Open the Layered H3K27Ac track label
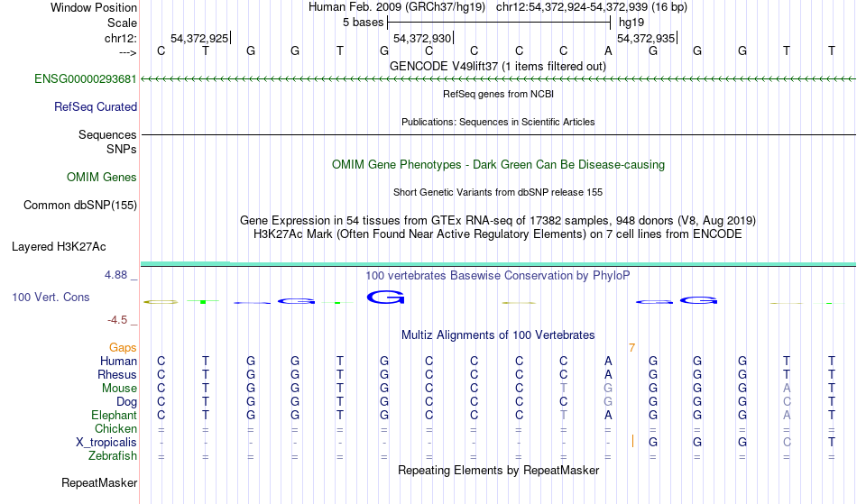Screen dimensions: 857x504 tap(59, 247)
